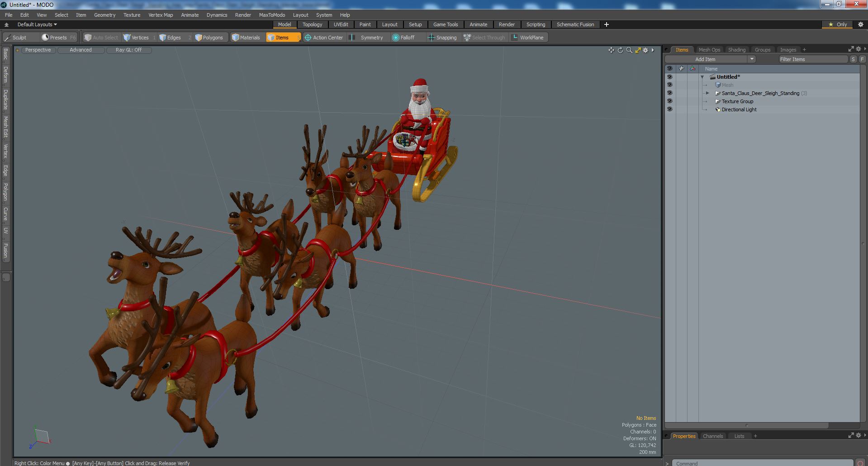Open the Vertex Map menu
Viewport: 868px width, 466px height.
161,15
